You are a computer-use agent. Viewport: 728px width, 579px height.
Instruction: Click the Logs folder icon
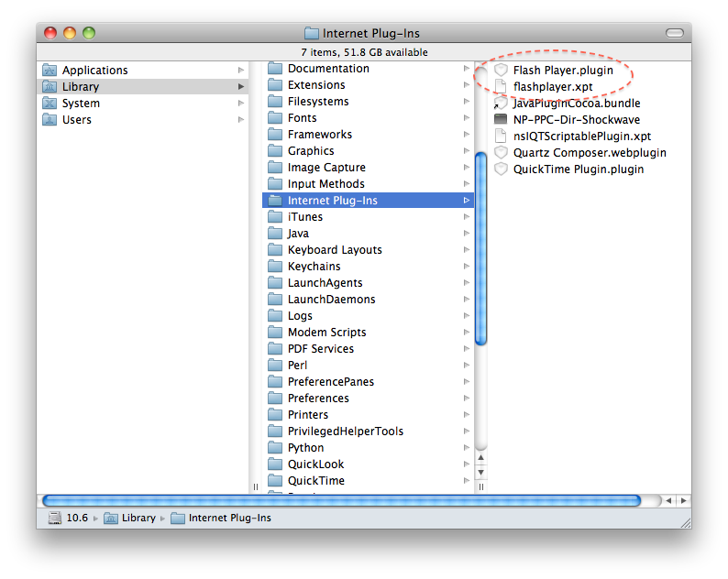[x=275, y=316]
